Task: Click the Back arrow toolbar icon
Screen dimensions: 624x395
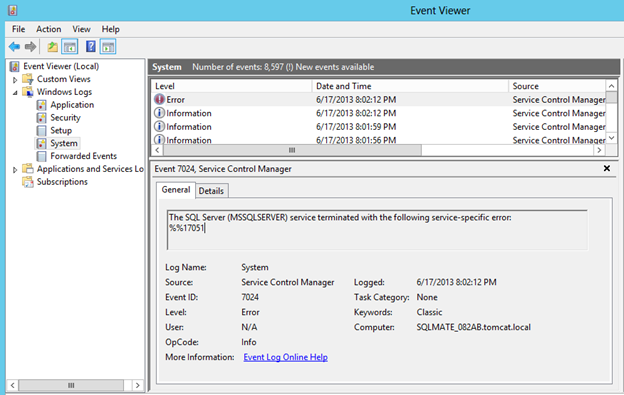Action: [x=14, y=47]
